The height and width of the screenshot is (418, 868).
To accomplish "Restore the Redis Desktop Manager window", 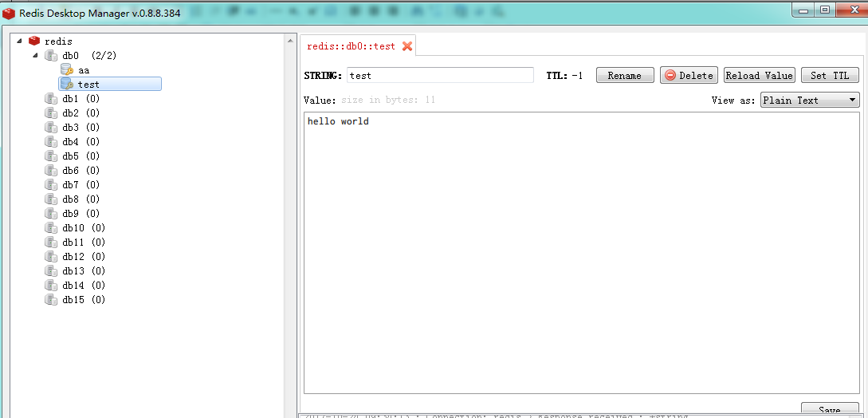I will click(x=825, y=10).
